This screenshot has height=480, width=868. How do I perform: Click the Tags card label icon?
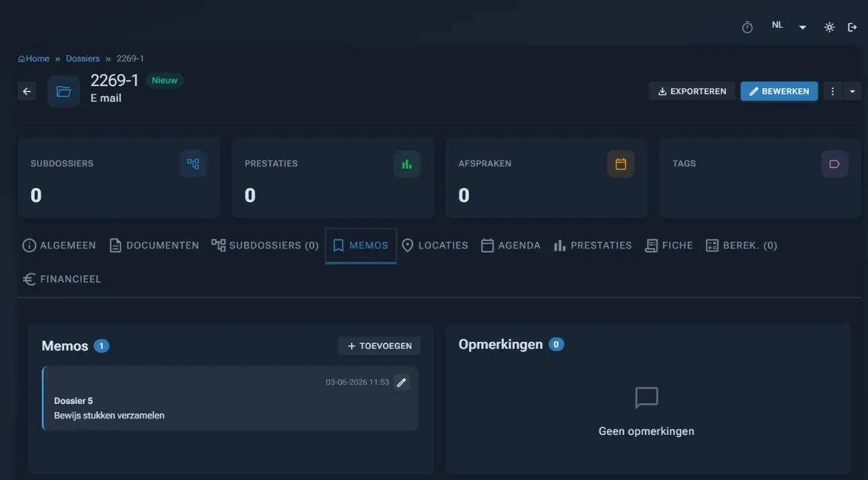834,164
